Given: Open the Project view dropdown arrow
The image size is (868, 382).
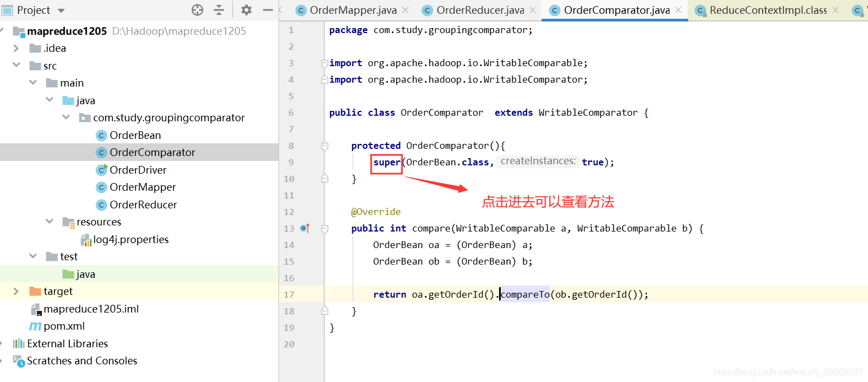Looking at the screenshot, I should (61, 10).
